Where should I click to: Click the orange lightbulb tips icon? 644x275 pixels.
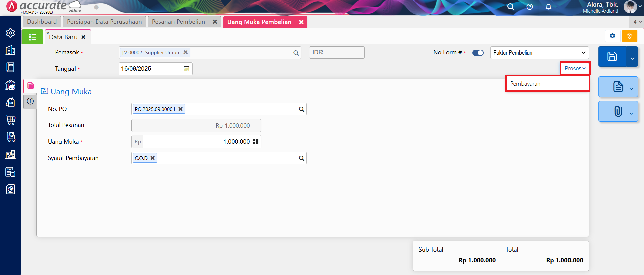tap(629, 36)
